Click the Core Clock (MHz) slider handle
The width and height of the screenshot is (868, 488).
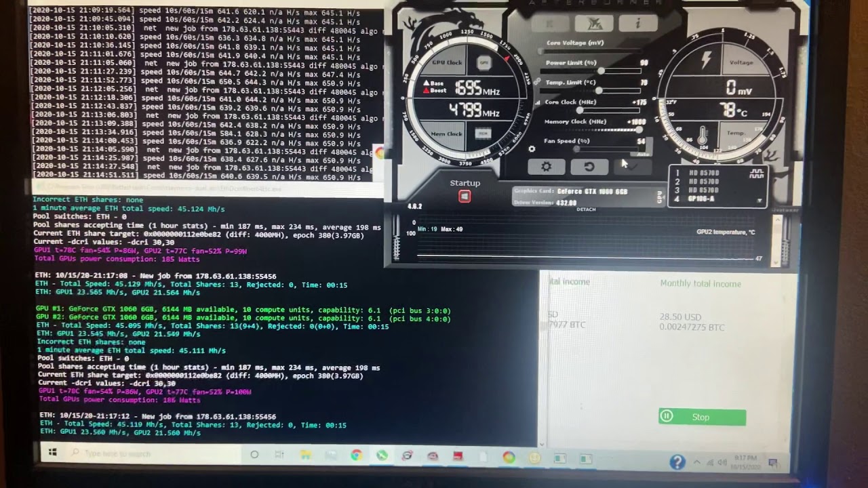pyautogui.click(x=580, y=110)
